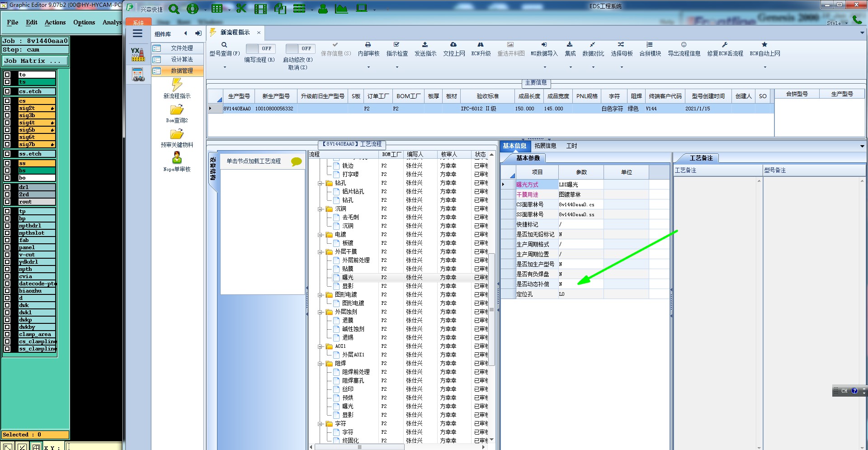Image resolution: width=868 pixels, height=450 pixels.
Task: Click the YX factory sidebar icon
Action: (x=137, y=54)
